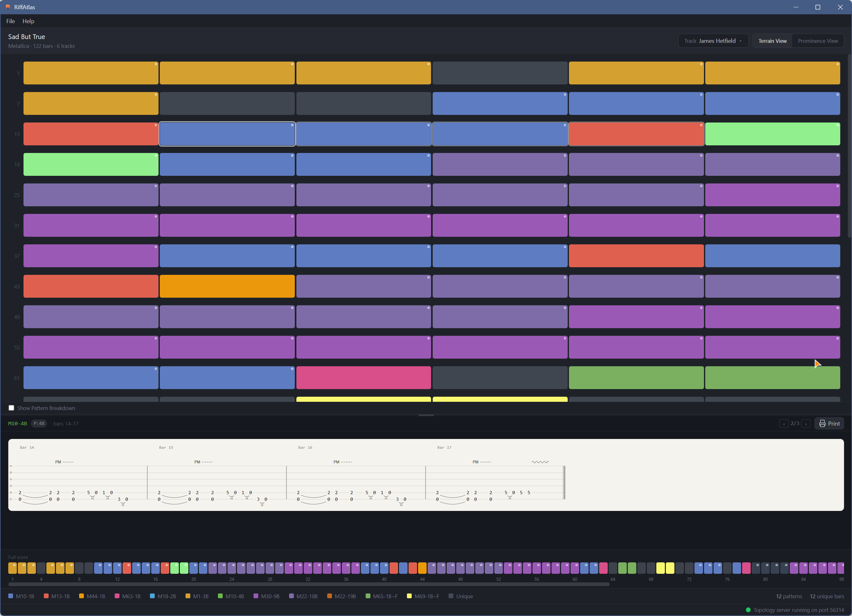The height and width of the screenshot is (616, 852).
Task: Open the Help menu
Action: (28, 21)
